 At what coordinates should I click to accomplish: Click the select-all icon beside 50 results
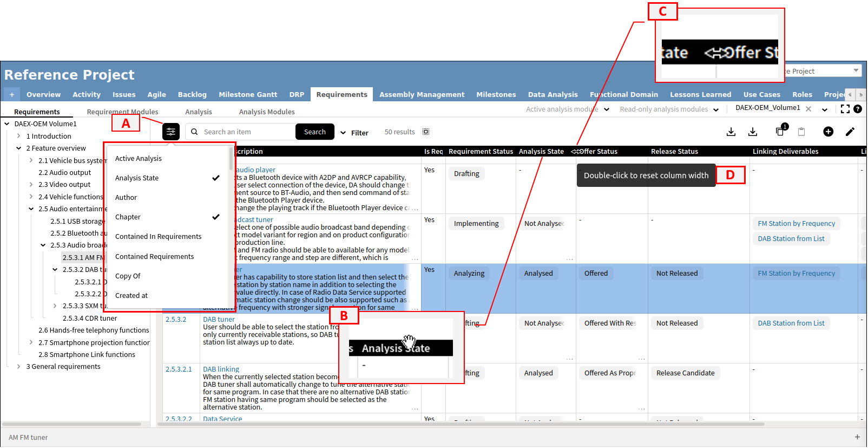point(426,132)
